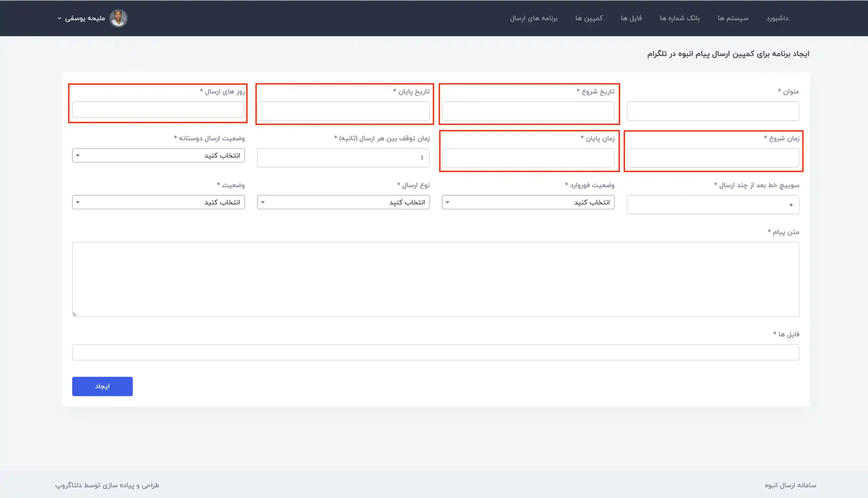Screen dimensions: 868x498
Task: Click the عنوان title input field
Action: click(713, 111)
